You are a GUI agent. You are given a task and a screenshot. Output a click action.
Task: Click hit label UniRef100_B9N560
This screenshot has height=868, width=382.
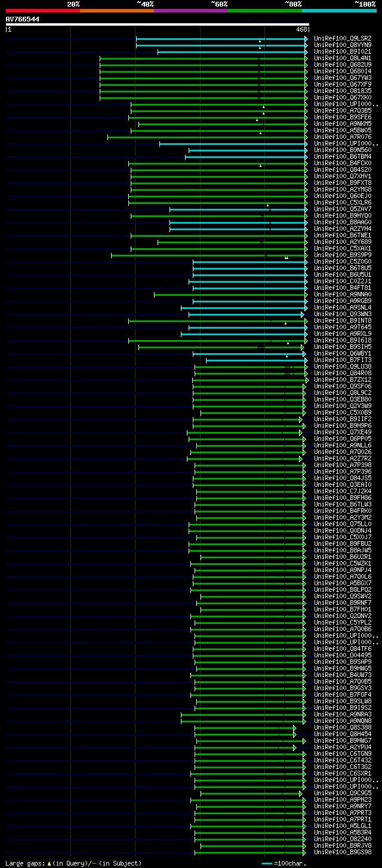pyautogui.click(x=343, y=150)
